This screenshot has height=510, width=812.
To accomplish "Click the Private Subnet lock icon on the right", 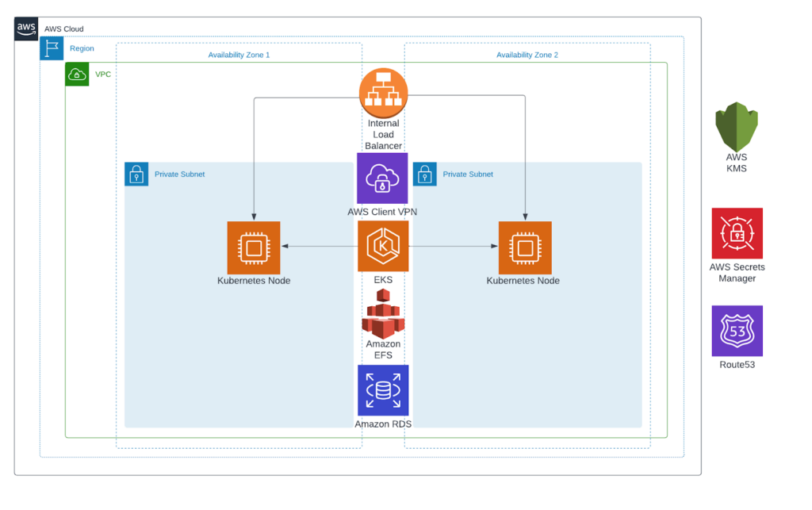I will point(425,174).
